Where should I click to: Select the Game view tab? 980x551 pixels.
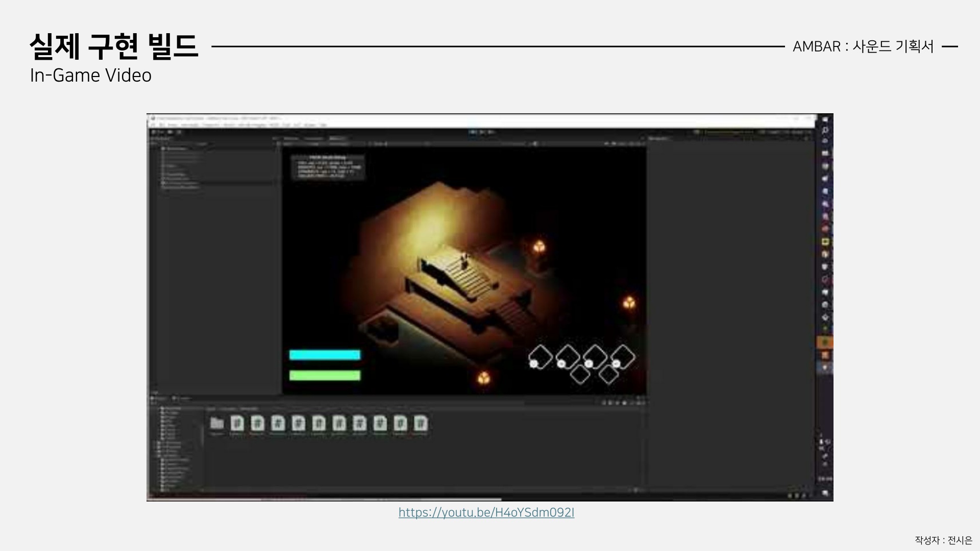(337, 138)
